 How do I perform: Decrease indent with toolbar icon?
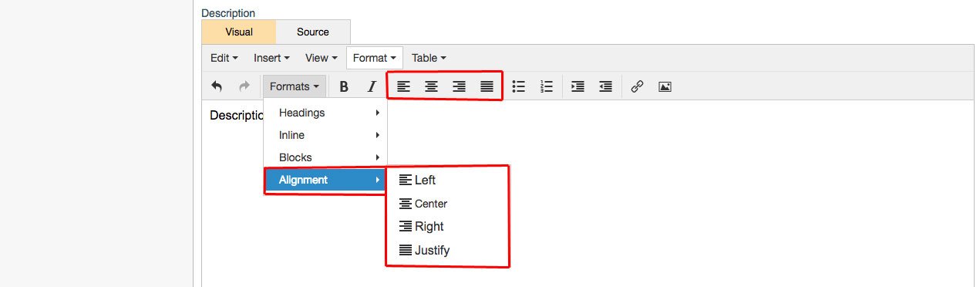(606, 87)
